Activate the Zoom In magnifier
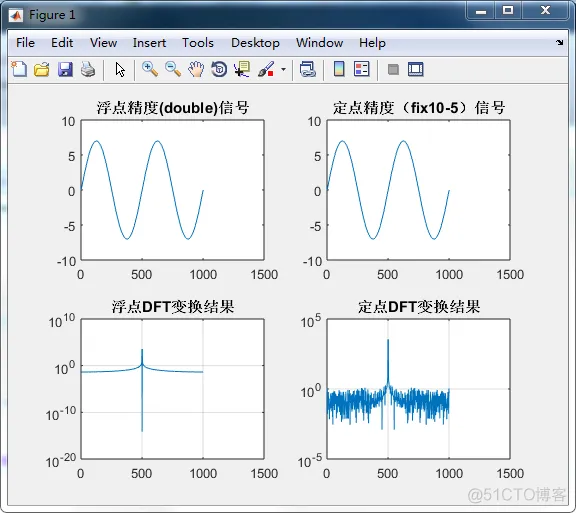This screenshot has width=576, height=513. tap(150, 69)
